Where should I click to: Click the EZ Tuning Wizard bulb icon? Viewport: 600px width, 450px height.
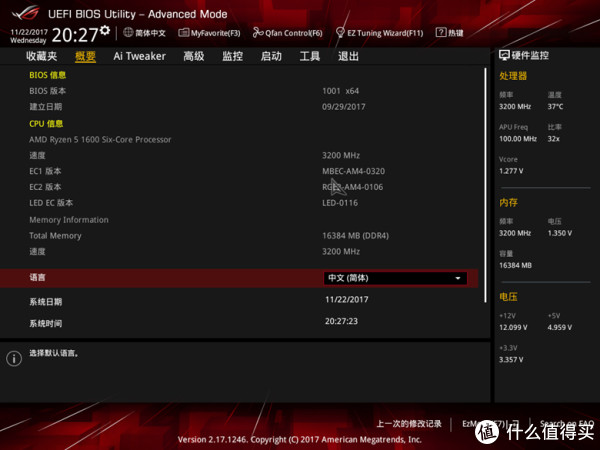point(340,33)
